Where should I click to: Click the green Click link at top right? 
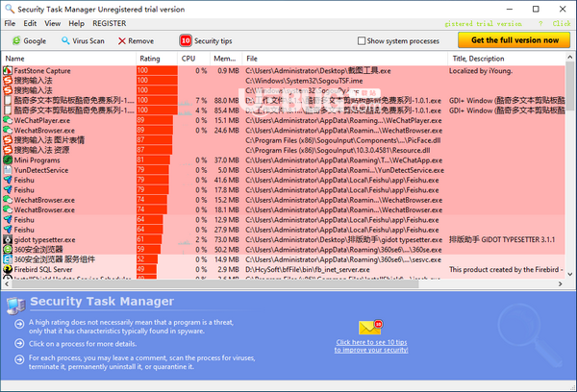pos(562,23)
